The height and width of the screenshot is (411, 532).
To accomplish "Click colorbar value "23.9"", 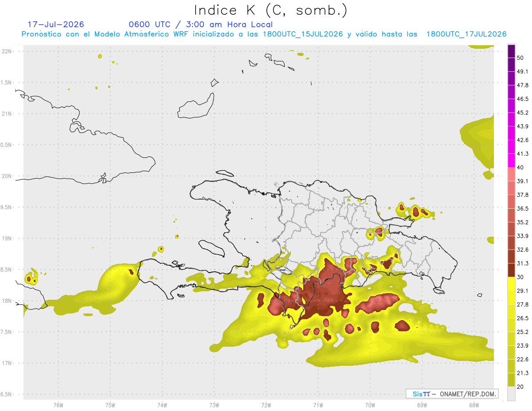I will (523, 346).
